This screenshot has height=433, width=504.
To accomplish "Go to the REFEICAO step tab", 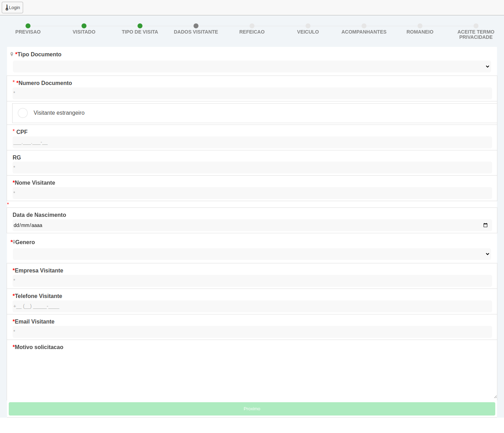I will tap(252, 31).
